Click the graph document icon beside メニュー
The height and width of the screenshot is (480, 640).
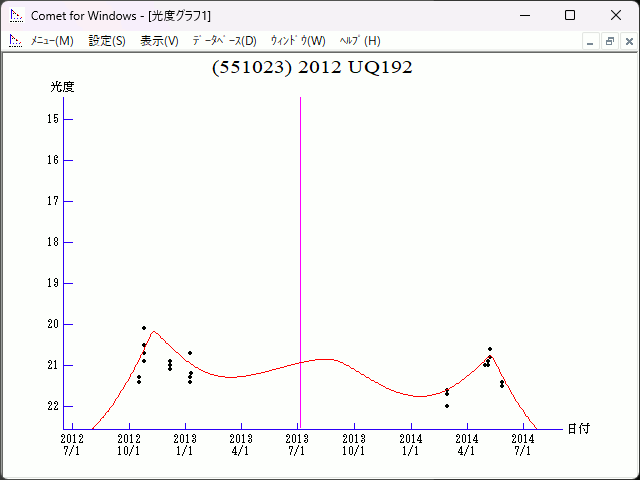(15, 41)
